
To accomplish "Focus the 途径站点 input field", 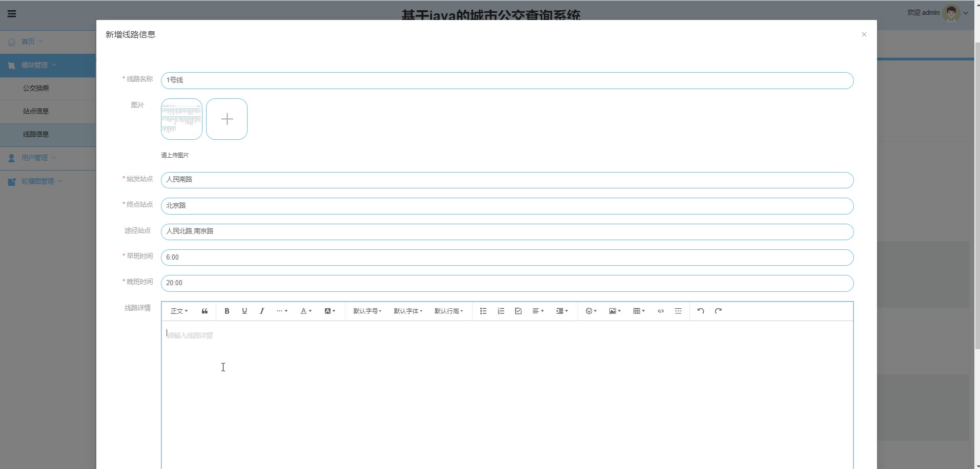I will tap(507, 231).
